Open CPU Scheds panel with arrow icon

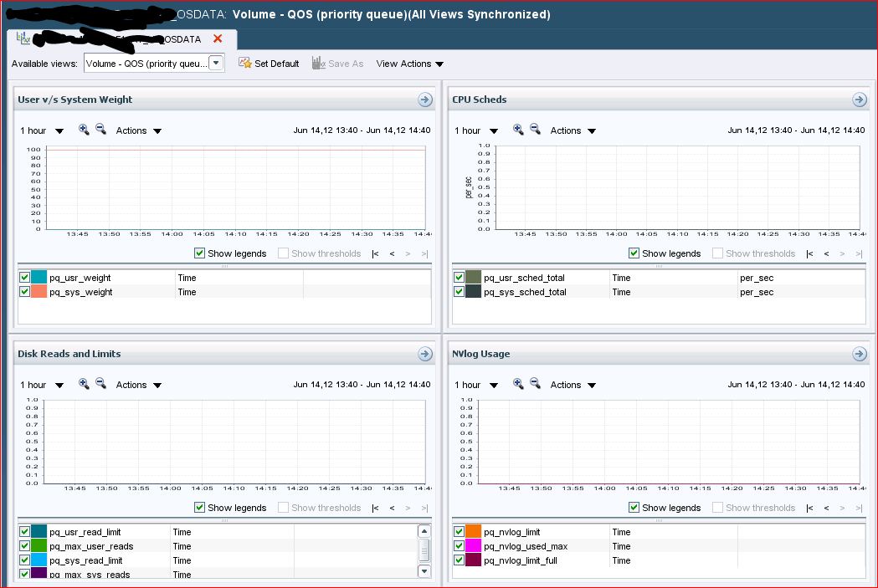click(859, 100)
